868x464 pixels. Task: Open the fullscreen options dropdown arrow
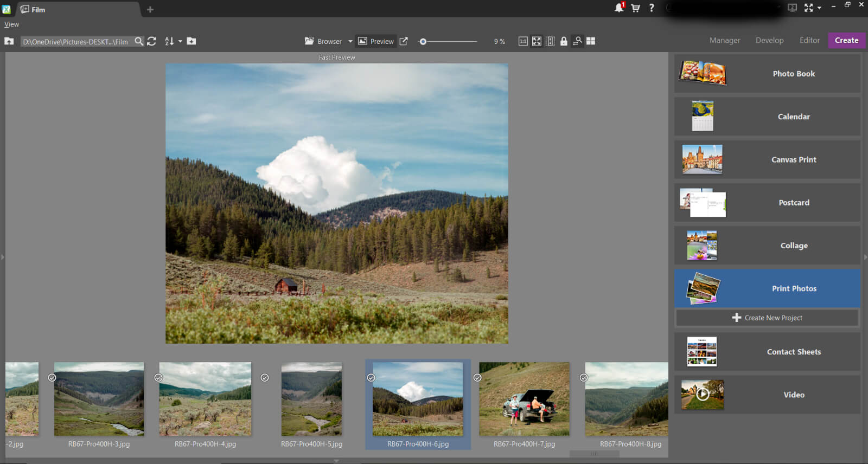[x=819, y=8]
